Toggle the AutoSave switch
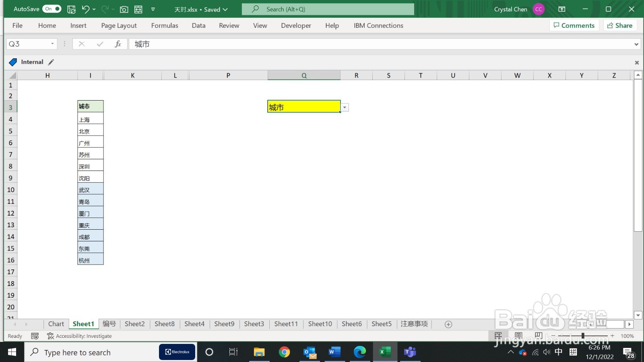Screen dimensions: 644x362 [52, 9]
